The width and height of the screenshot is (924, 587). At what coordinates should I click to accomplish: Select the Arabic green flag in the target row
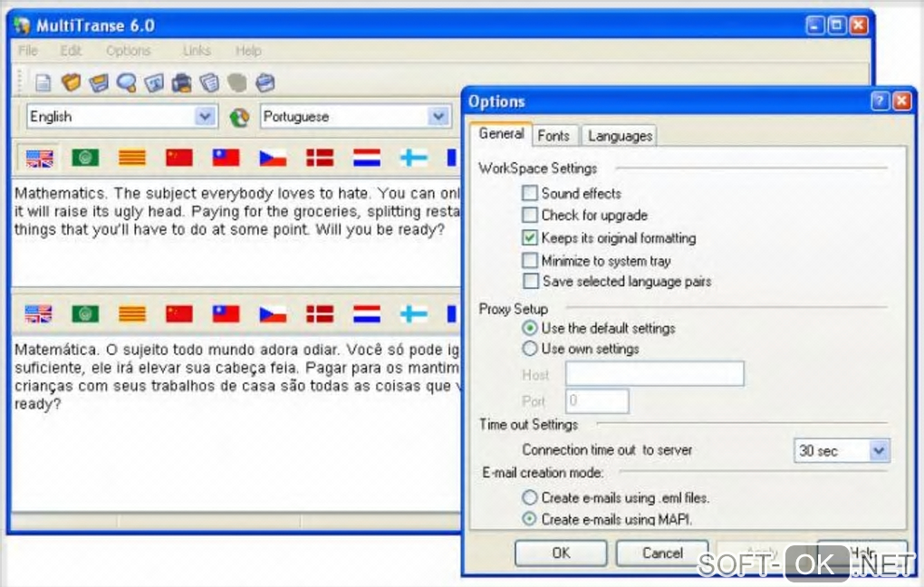tap(85, 314)
